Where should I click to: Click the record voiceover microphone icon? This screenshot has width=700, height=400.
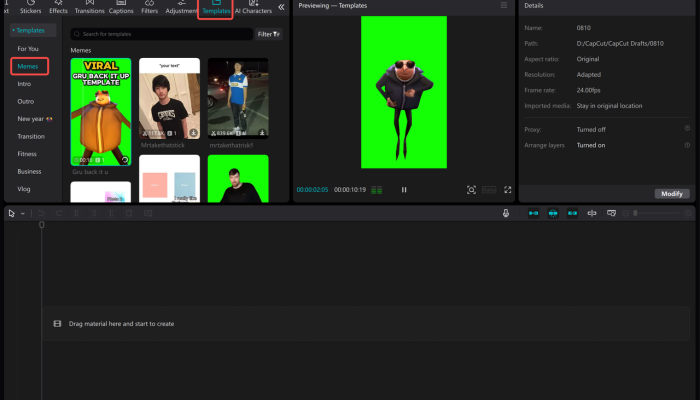pos(506,213)
